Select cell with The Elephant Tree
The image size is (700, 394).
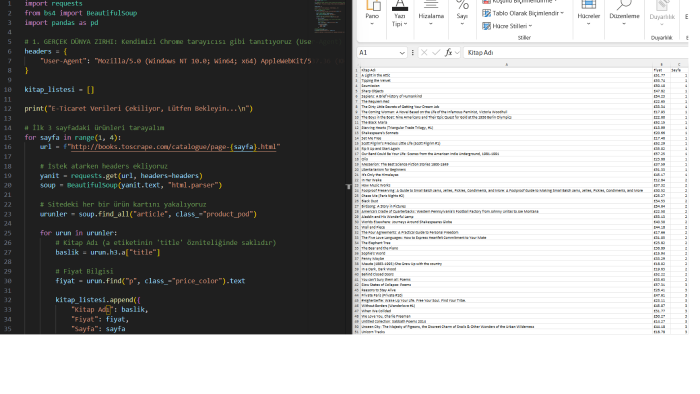(506, 243)
